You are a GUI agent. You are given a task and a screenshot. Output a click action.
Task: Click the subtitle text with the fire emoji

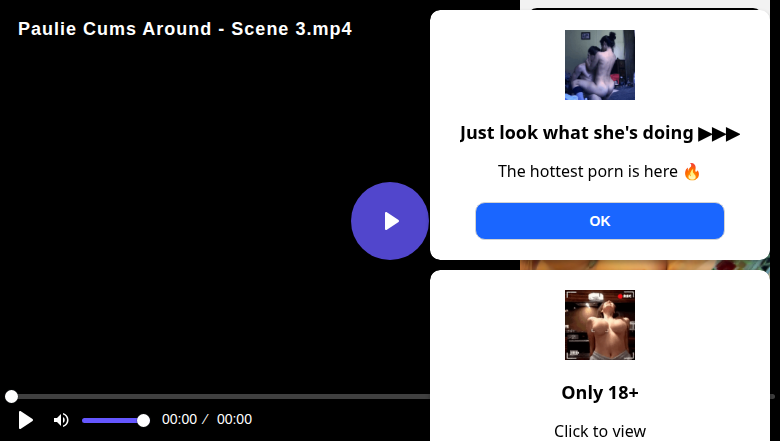click(x=600, y=171)
